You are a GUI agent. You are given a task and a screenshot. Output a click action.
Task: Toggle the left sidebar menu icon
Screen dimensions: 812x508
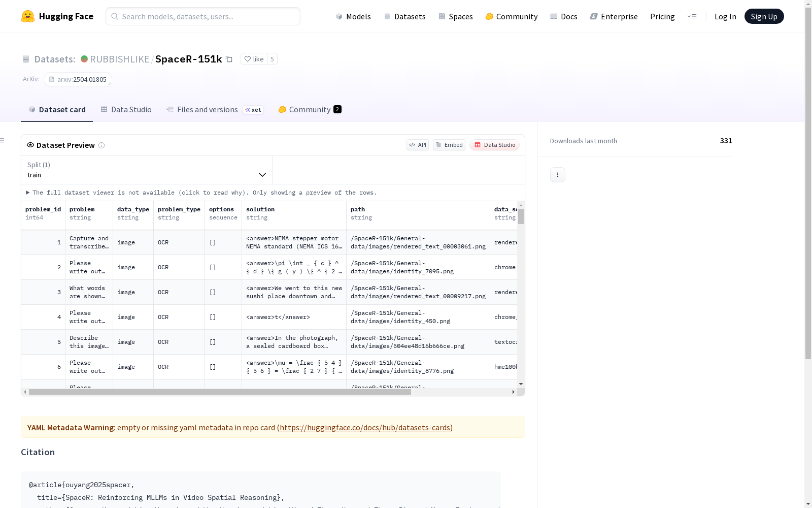coord(3,140)
